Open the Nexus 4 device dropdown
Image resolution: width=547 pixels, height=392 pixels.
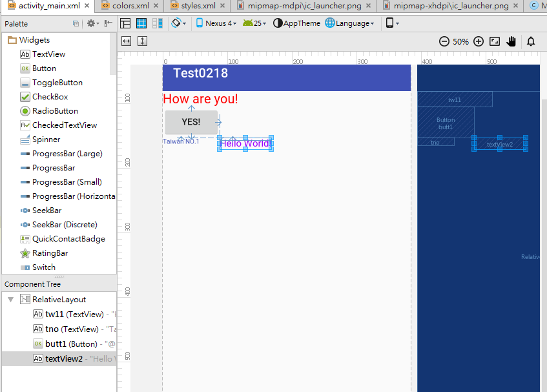(x=216, y=23)
